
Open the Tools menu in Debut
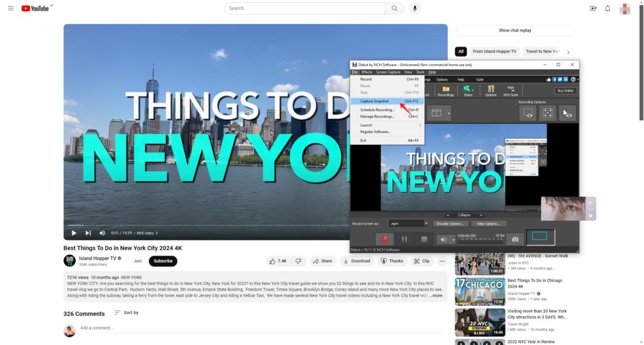420,72
